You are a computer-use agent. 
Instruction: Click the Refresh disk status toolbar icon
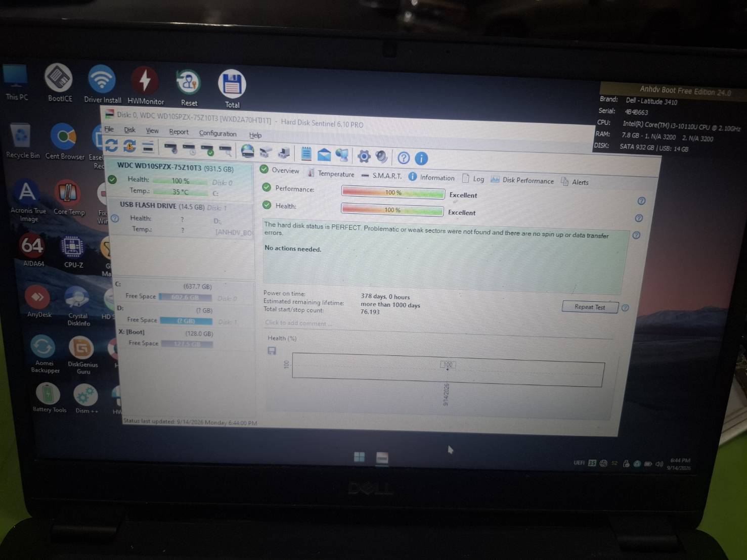[112, 146]
